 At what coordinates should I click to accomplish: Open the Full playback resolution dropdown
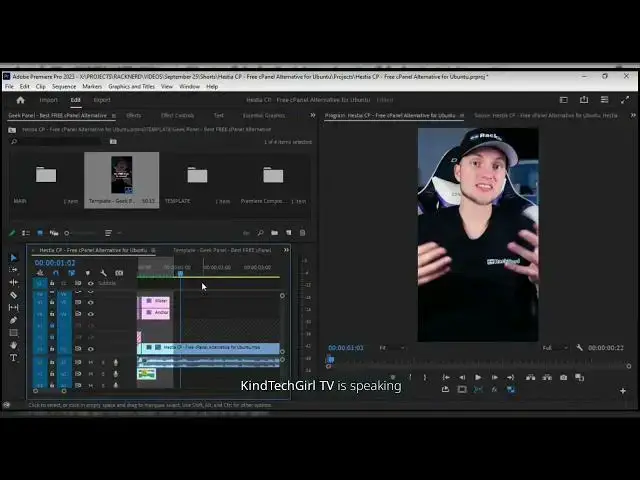(x=555, y=348)
